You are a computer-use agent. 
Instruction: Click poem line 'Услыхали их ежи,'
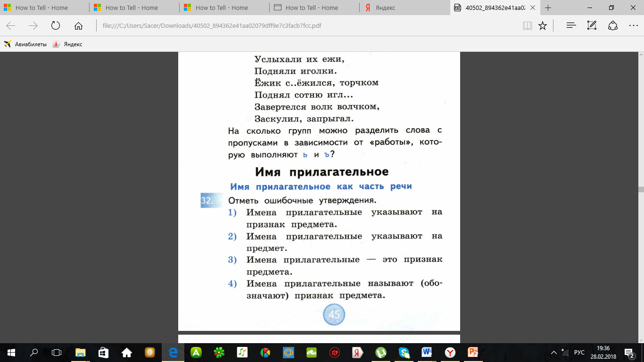click(300, 59)
